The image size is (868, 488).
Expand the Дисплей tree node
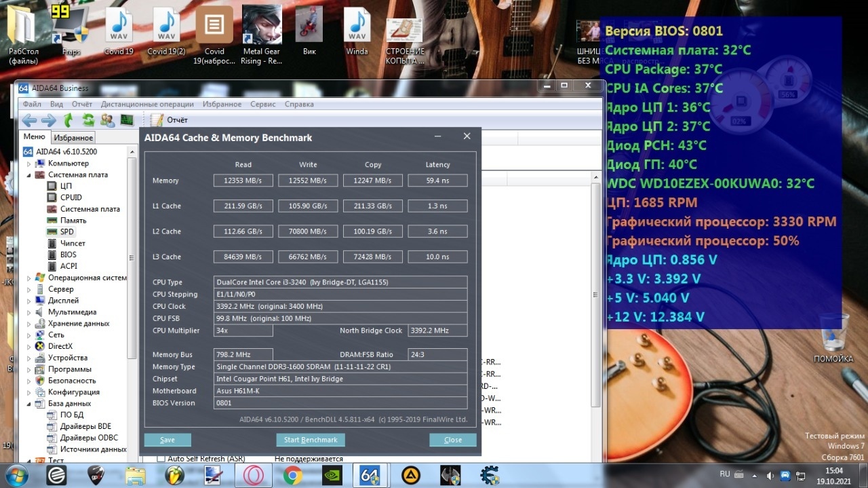pos(29,301)
